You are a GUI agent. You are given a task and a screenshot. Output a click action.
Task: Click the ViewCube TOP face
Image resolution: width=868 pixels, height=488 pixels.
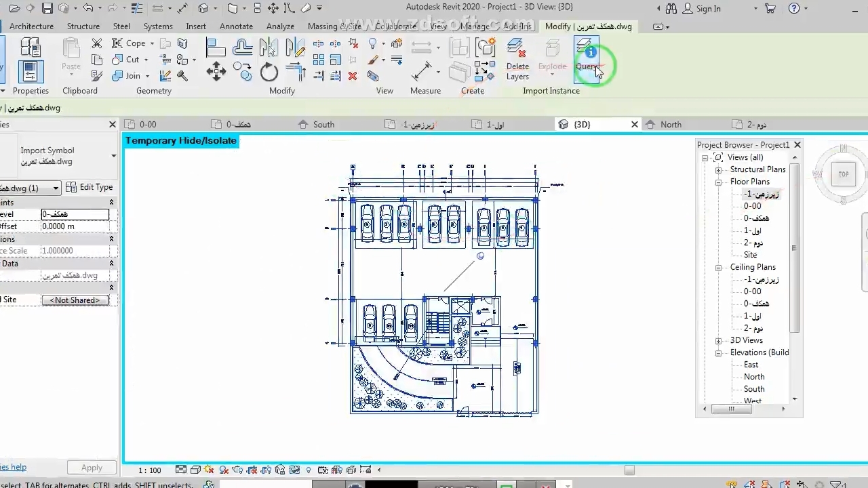coord(843,174)
